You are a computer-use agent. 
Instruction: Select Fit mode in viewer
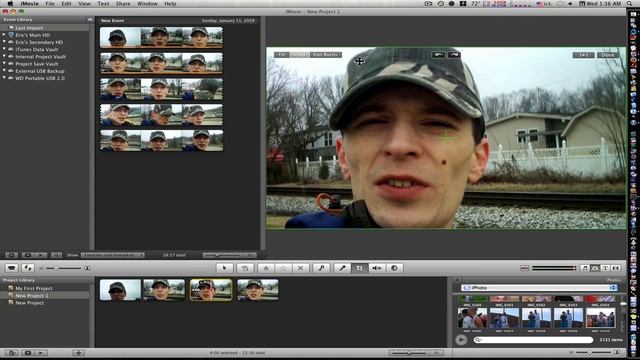click(x=282, y=55)
